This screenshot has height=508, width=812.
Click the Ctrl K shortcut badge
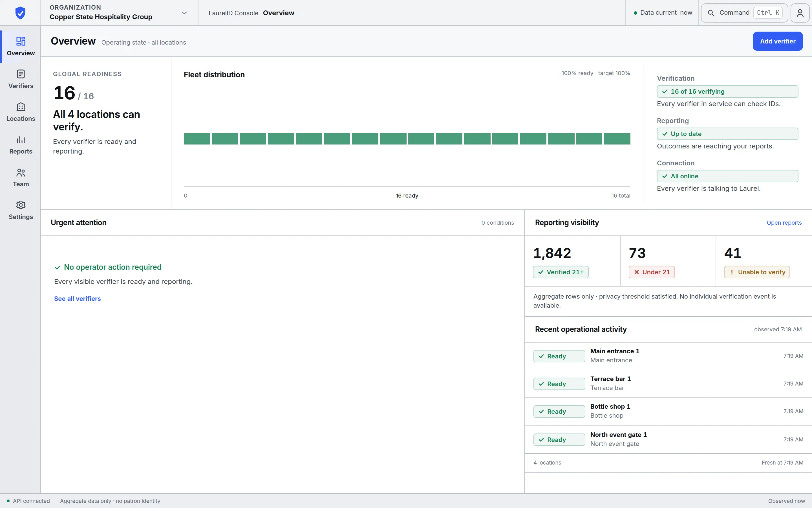point(768,13)
